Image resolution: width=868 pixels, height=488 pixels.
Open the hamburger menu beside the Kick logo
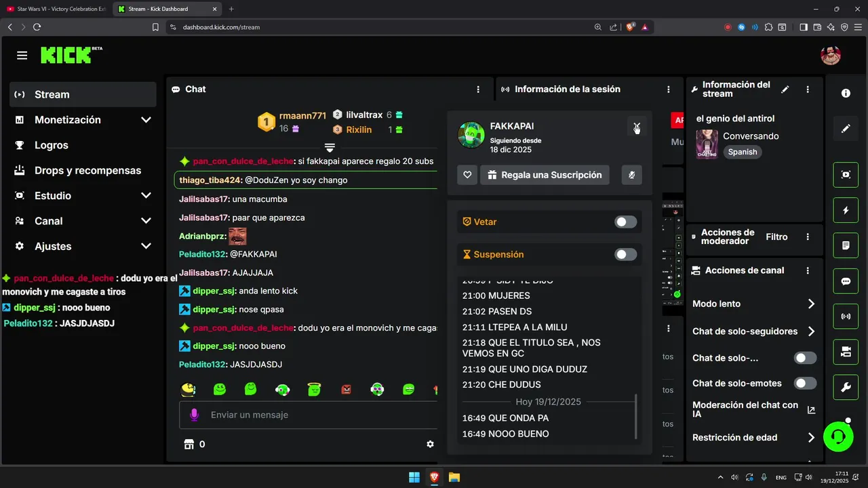coord(22,56)
